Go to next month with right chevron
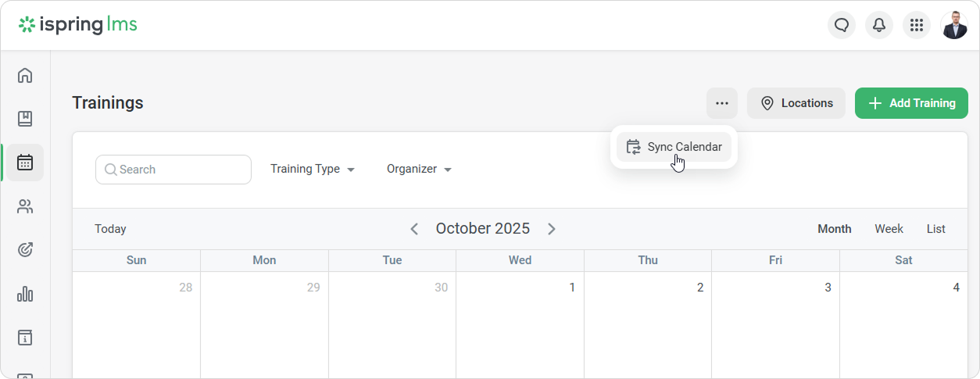The height and width of the screenshot is (379, 980). [552, 229]
